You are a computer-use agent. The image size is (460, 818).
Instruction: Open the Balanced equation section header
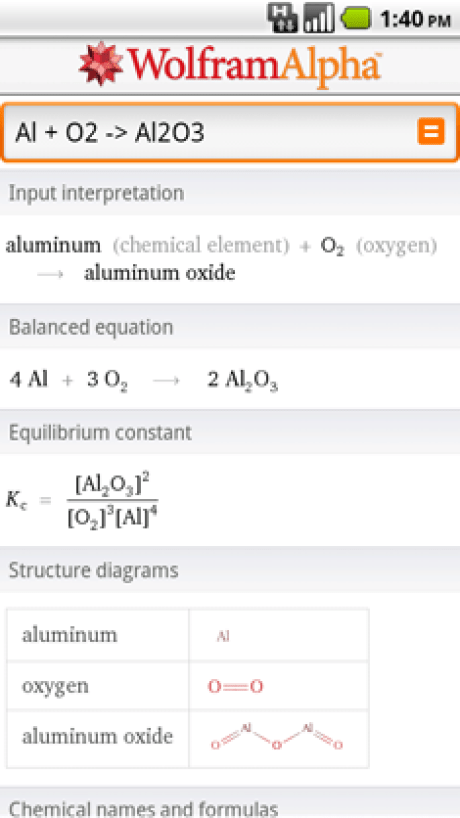(x=230, y=327)
